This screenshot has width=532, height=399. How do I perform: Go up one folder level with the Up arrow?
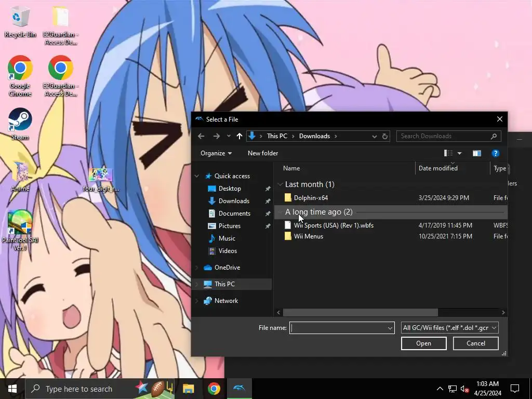240,136
